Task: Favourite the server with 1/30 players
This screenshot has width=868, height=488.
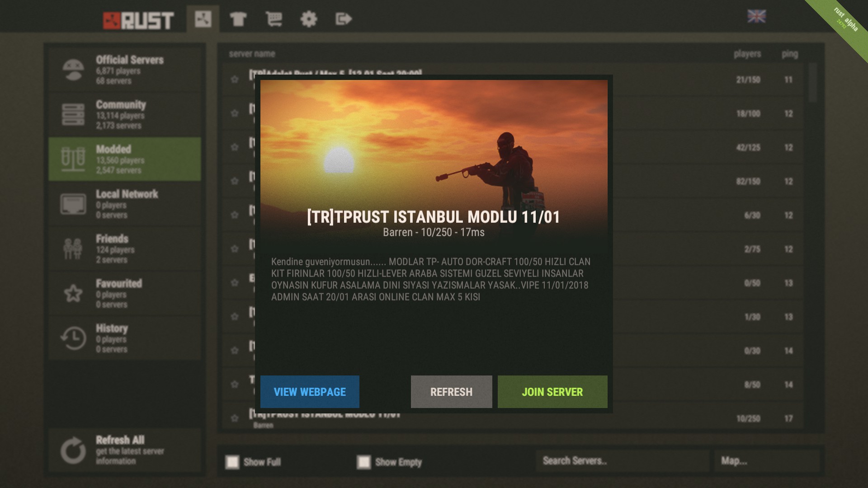Action: click(235, 317)
